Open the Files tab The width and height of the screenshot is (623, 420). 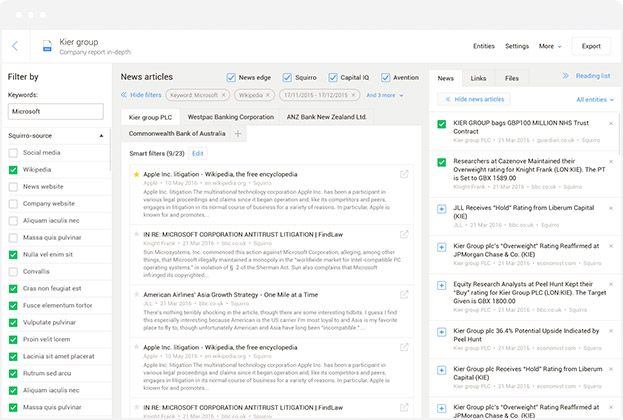[512, 78]
